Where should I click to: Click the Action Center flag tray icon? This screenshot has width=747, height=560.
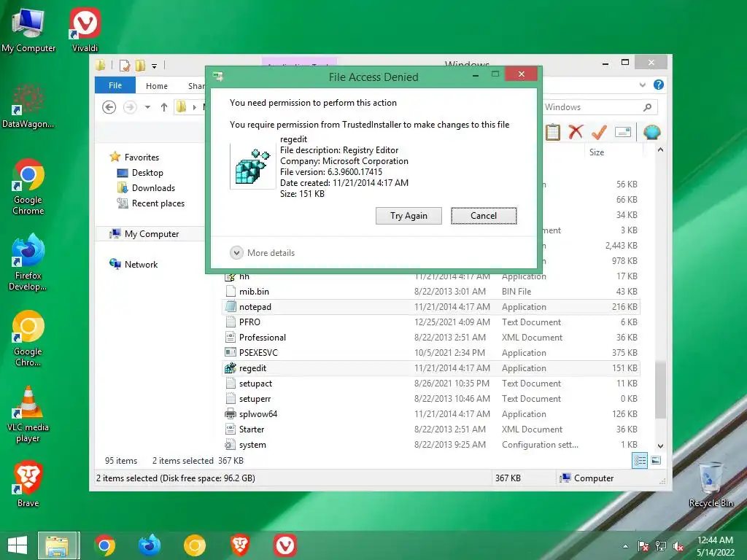coord(643,546)
